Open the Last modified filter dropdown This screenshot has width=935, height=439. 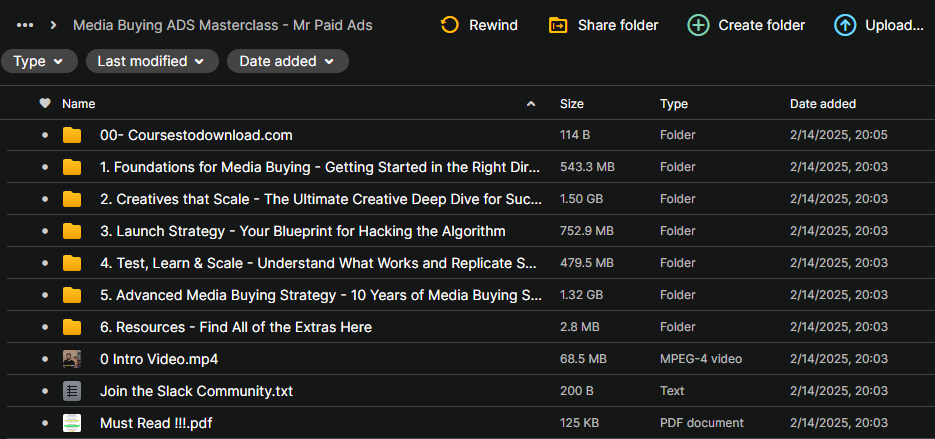click(152, 61)
